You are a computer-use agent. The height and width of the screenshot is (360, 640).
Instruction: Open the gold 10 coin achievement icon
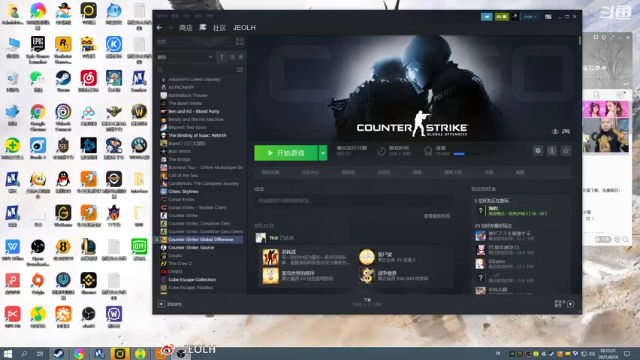tap(270, 276)
